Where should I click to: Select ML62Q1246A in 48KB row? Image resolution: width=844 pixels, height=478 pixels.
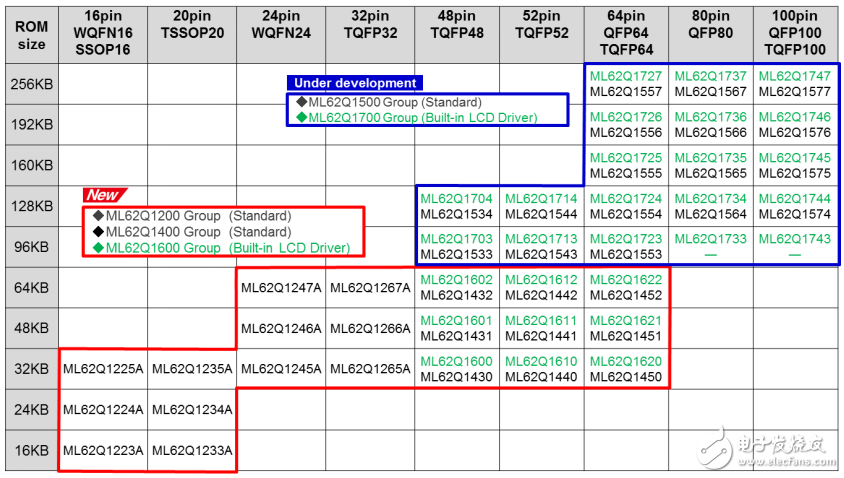[281, 328]
